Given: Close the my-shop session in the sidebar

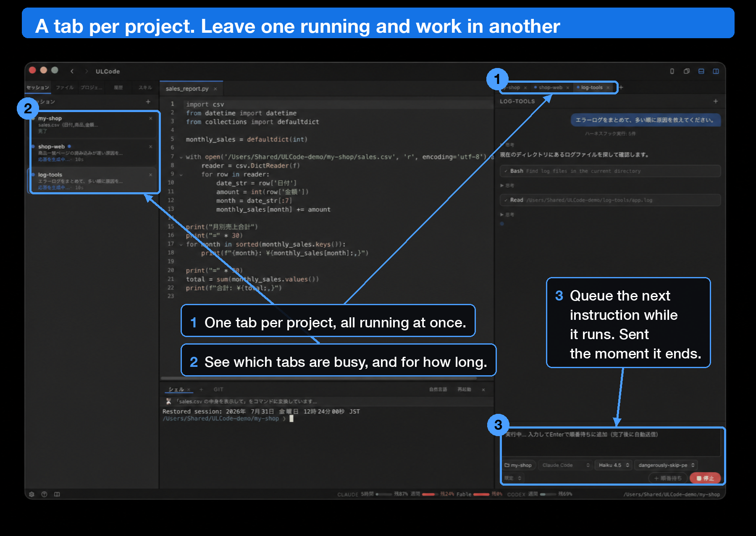Looking at the screenshot, I should [151, 118].
